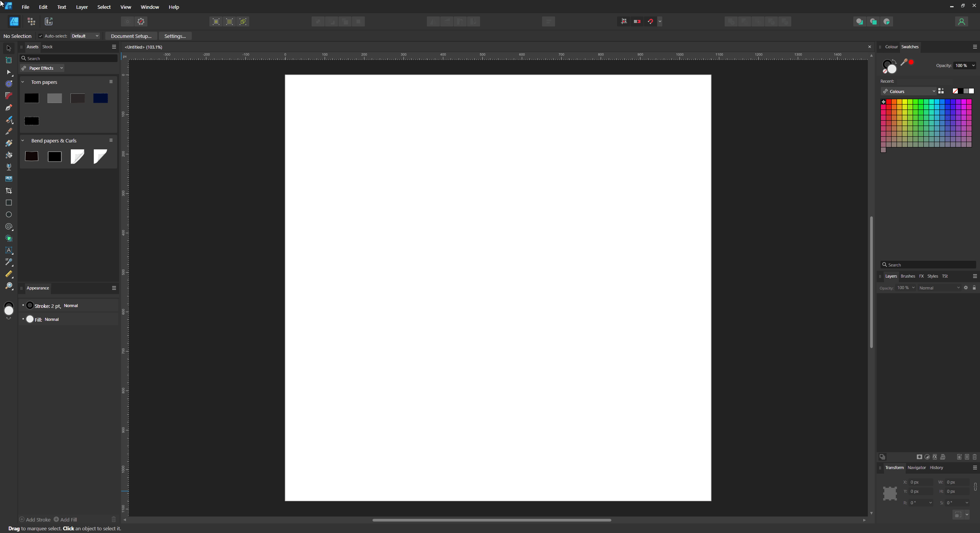
Task: Click the Settings button
Action: pyautogui.click(x=175, y=36)
